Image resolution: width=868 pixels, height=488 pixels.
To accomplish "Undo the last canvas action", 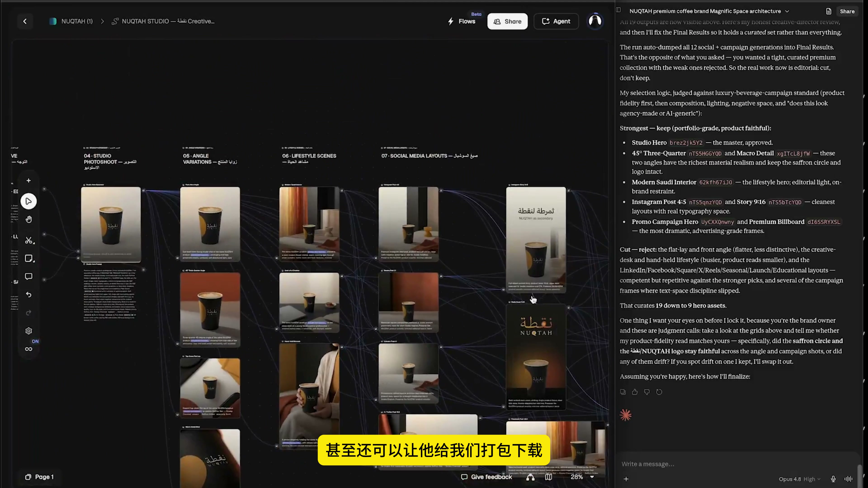I will (29, 295).
